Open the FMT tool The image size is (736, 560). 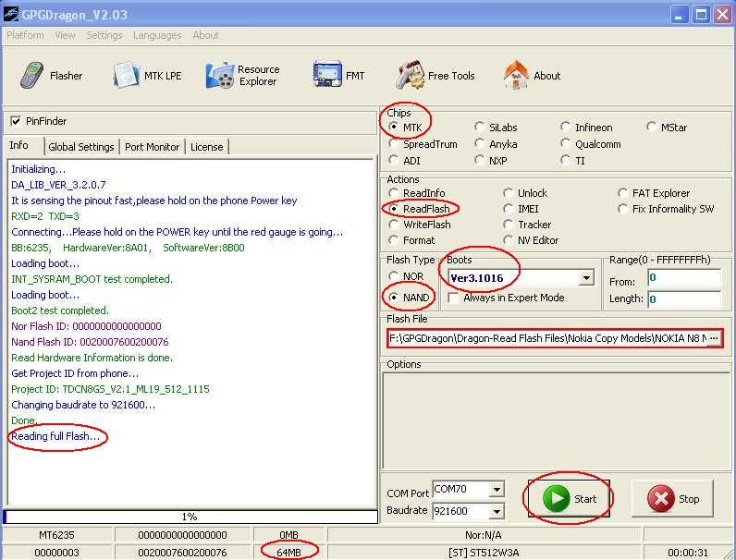[x=338, y=76]
